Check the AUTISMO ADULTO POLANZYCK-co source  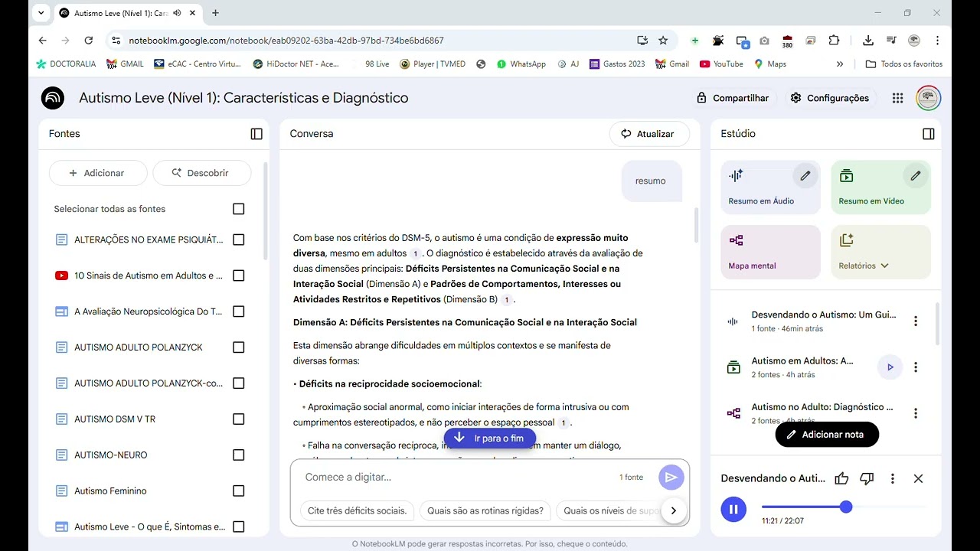coord(238,383)
